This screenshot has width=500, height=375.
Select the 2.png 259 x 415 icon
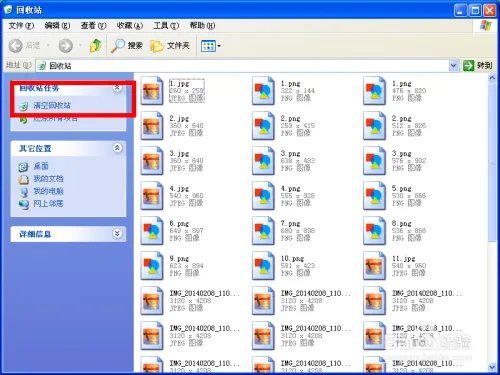pos(263,125)
